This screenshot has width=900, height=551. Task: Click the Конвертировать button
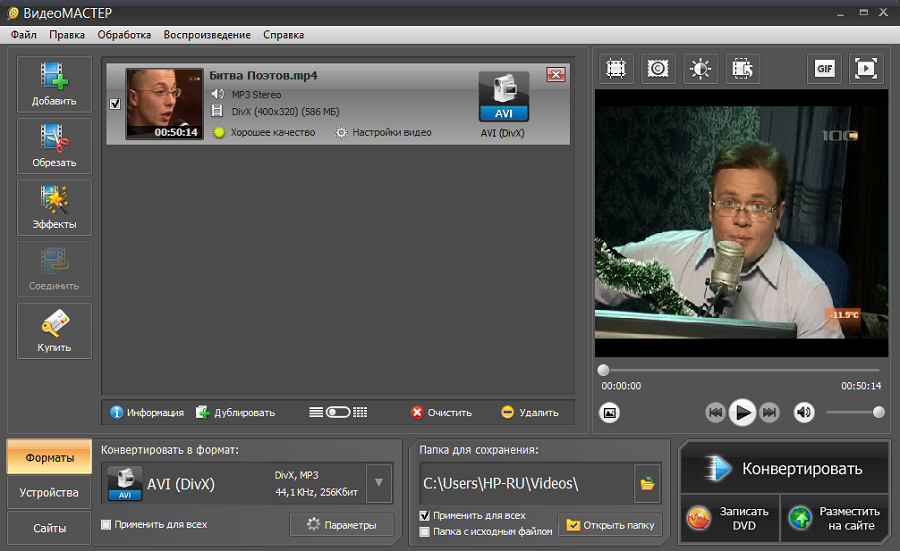pos(784,469)
